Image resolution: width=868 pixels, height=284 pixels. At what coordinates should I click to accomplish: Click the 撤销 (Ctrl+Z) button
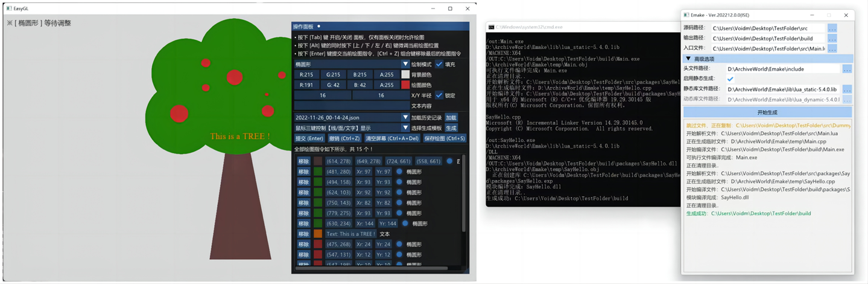point(344,138)
